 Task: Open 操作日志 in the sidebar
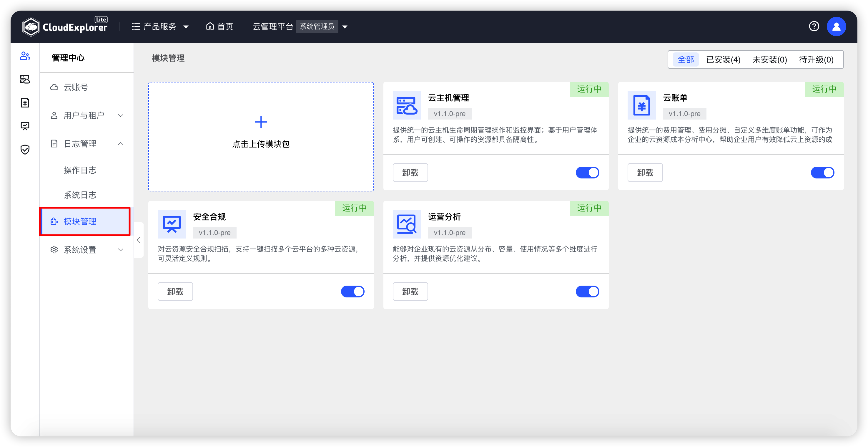coord(87,170)
